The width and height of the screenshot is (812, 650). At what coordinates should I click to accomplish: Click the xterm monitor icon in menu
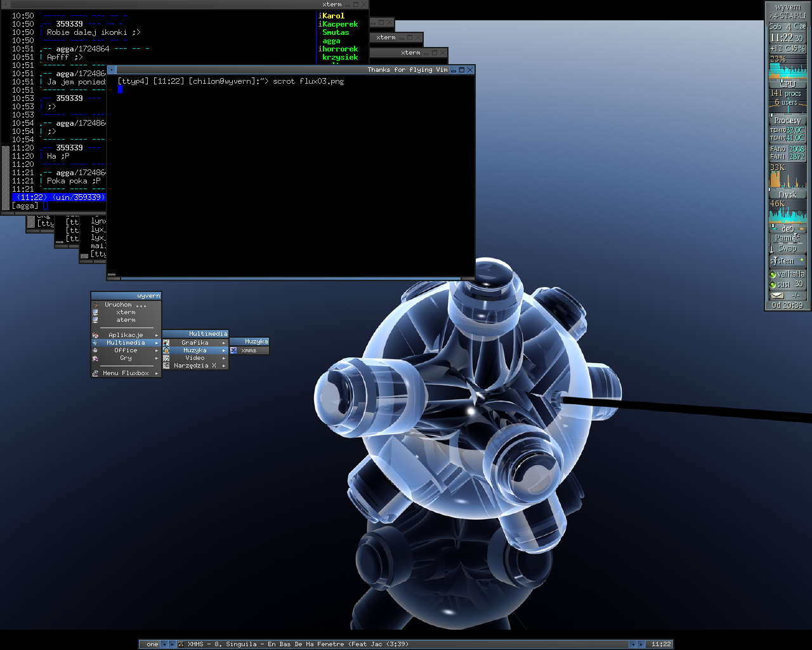(x=95, y=312)
